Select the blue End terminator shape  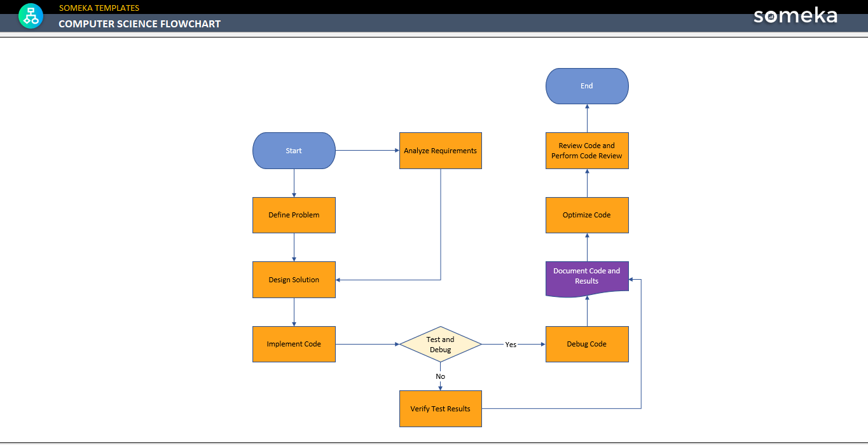point(586,86)
